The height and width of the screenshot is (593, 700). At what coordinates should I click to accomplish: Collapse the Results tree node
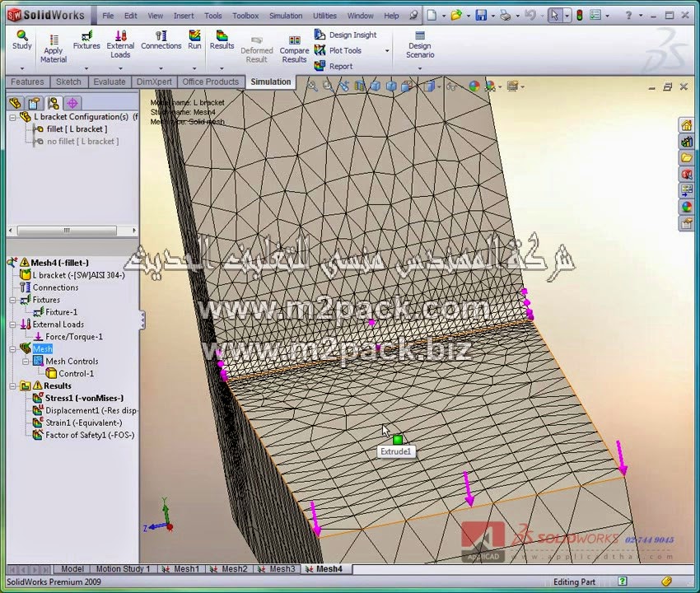tap(13, 385)
